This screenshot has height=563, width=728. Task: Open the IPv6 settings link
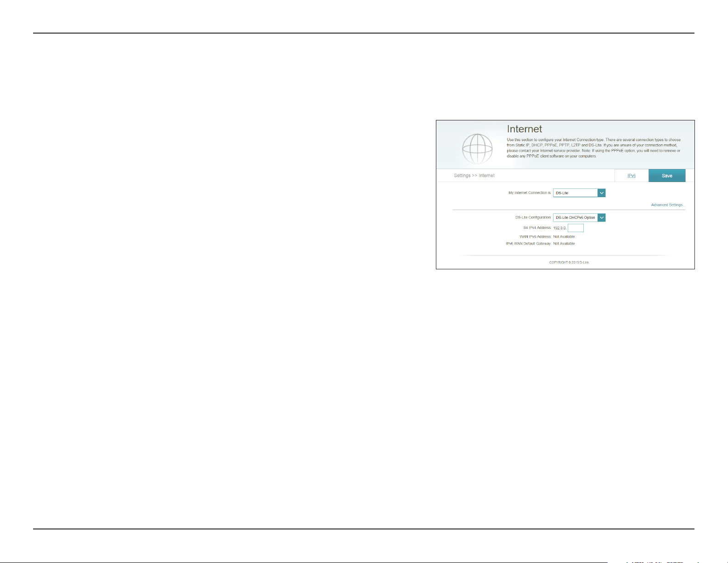pos(632,176)
